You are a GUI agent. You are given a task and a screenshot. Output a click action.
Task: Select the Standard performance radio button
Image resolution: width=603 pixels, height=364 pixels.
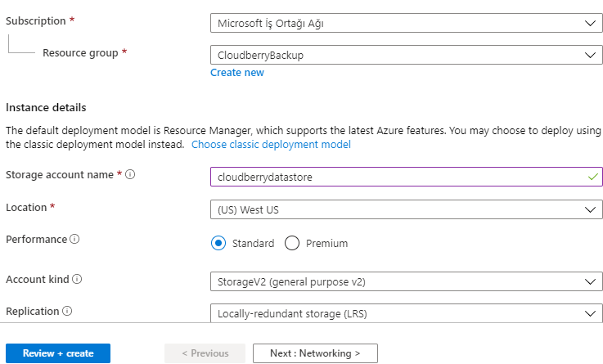[218, 243]
